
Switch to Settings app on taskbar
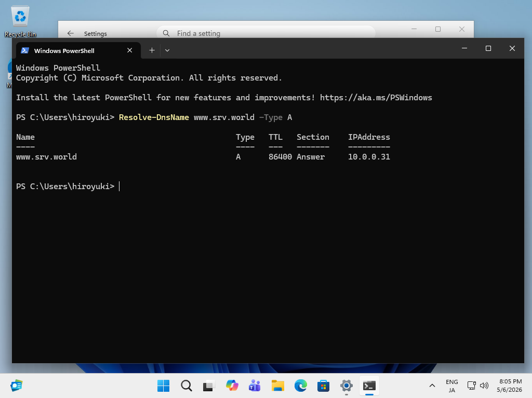pos(347,386)
